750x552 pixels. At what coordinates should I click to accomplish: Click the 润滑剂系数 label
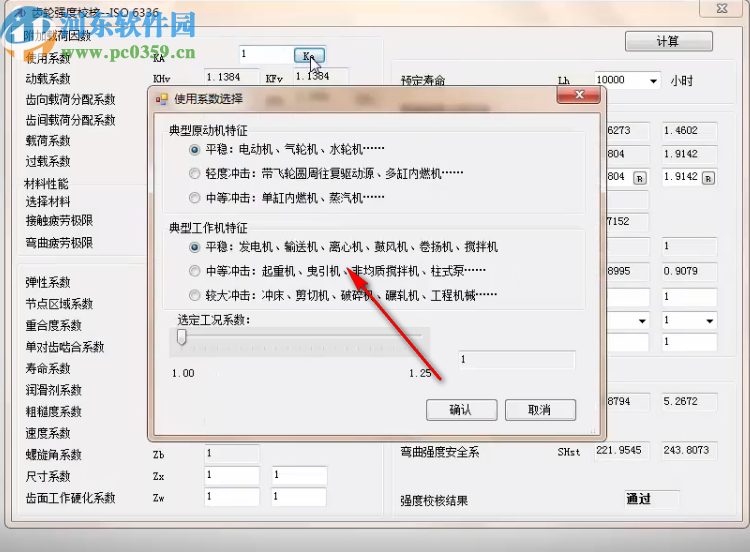54,390
